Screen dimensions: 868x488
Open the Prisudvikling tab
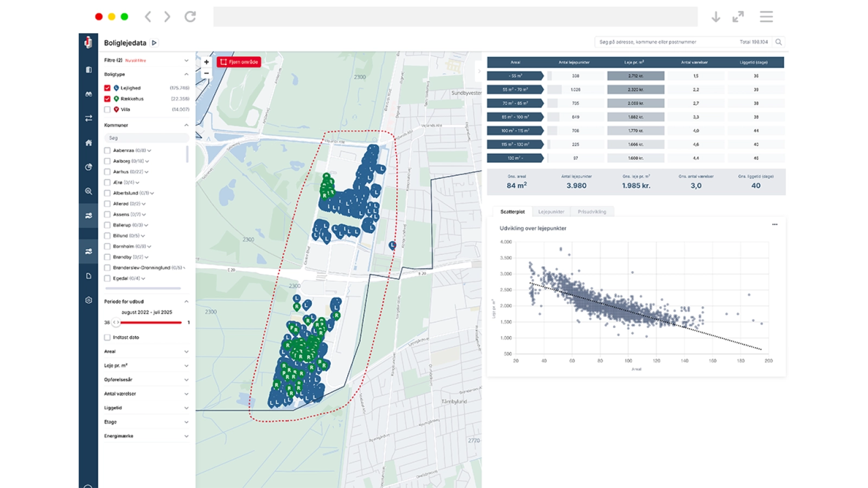tap(592, 212)
